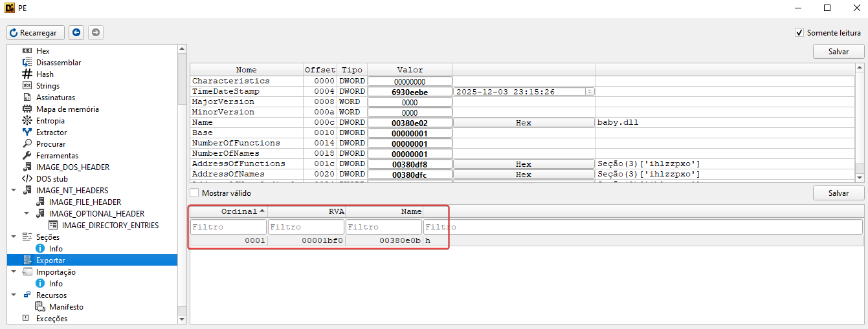Enable the Mostrar válido checkbox
Image resolution: width=868 pixels, height=329 pixels.
[194, 193]
